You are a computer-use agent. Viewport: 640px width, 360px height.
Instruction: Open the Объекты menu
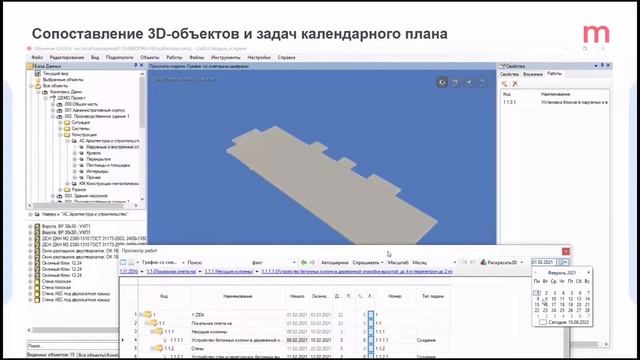pos(150,58)
